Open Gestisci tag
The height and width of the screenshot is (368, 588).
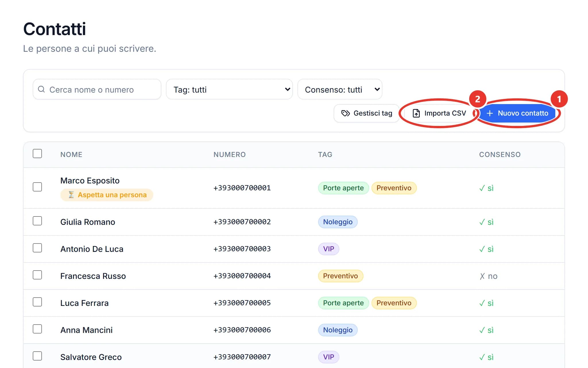[x=366, y=113]
